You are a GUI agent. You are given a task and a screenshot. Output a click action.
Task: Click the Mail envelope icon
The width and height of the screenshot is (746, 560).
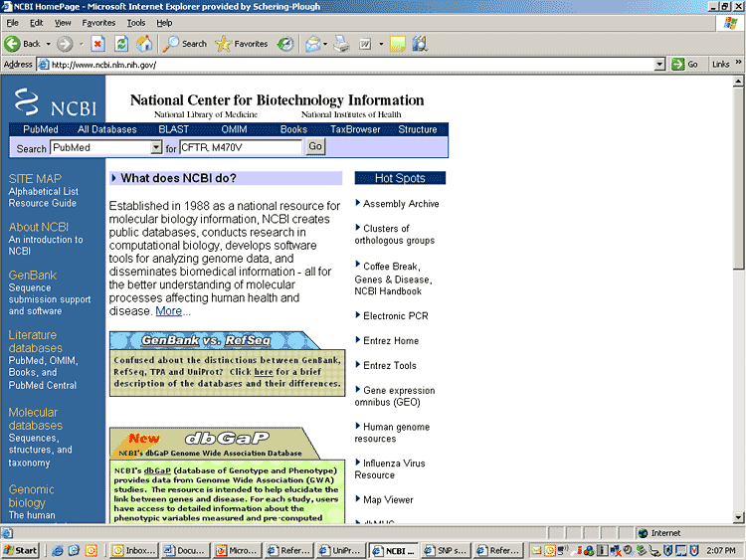313,44
